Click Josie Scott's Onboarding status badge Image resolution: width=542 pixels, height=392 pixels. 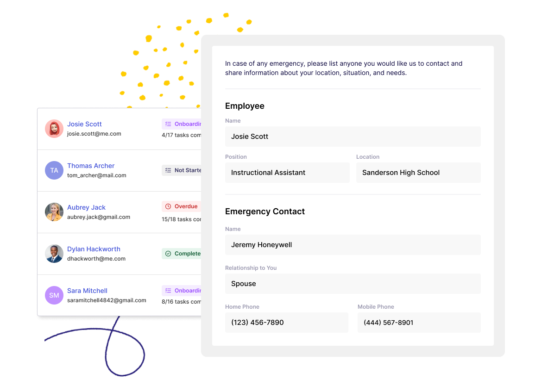(182, 124)
